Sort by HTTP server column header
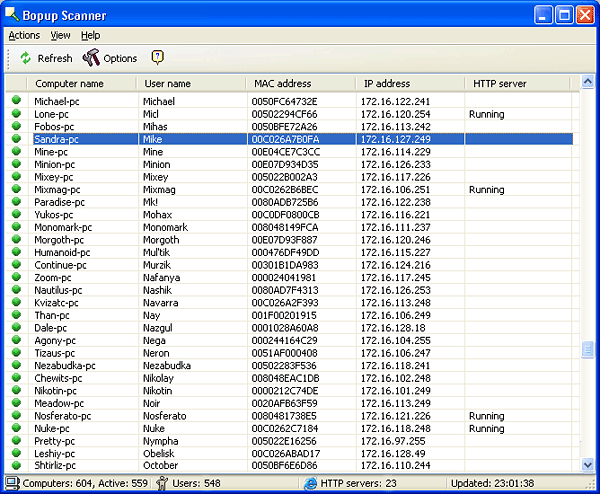Viewport: 600px width, 494px height. (517, 83)
